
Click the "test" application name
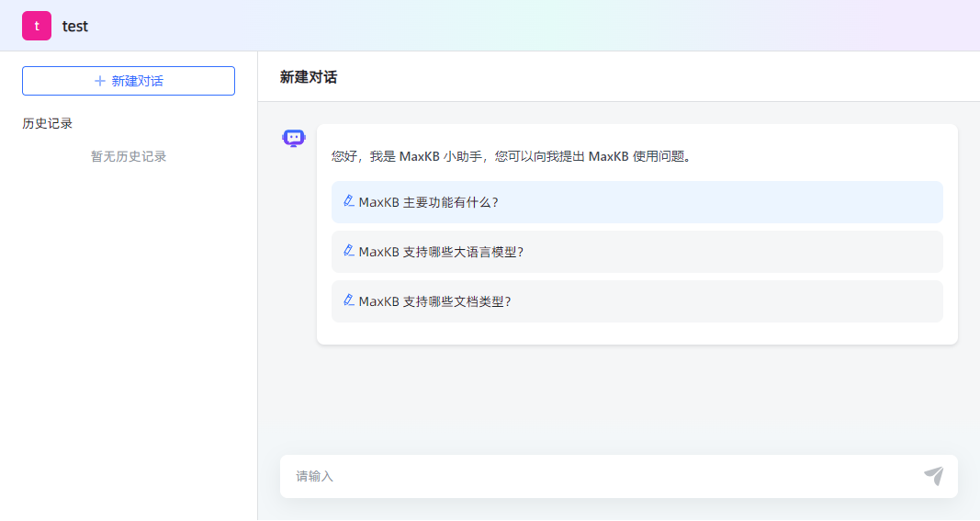(x=75, y=26)
